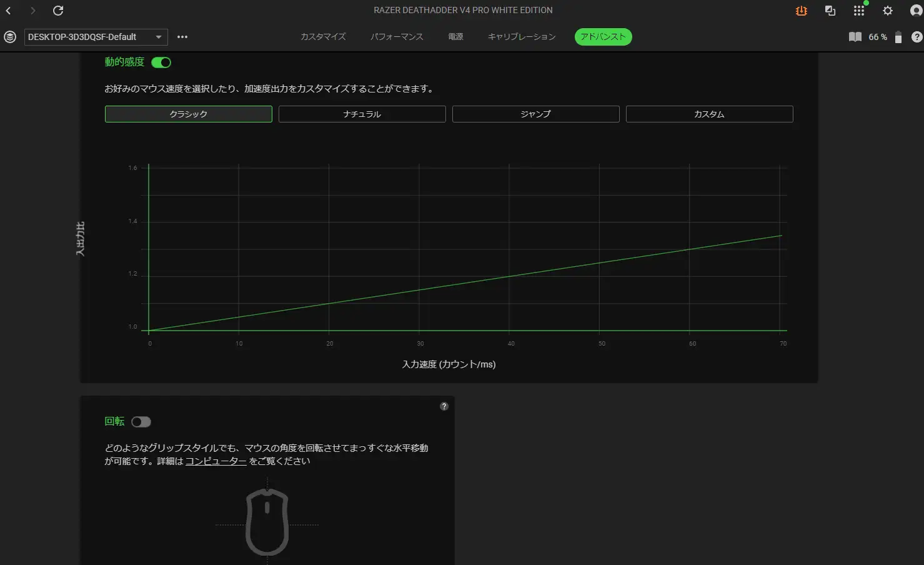924x565 pixels.
Task: Select the カスタム sensitivity preset
Action: [710, 114]
